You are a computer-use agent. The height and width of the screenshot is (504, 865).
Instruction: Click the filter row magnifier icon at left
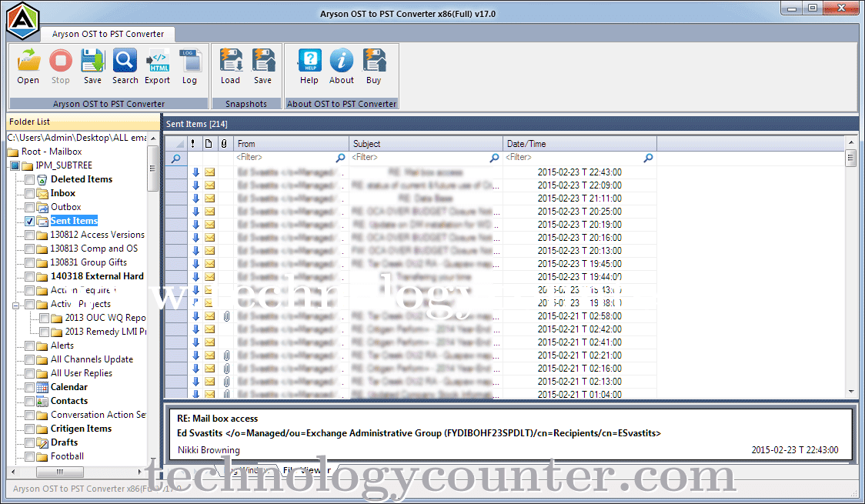click(176, 159)
